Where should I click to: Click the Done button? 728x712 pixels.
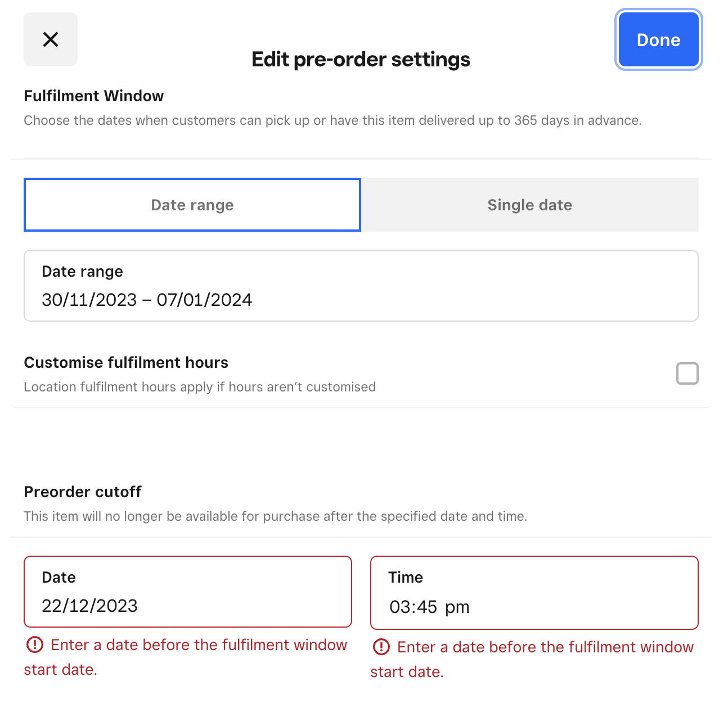(x=658, y=39)
